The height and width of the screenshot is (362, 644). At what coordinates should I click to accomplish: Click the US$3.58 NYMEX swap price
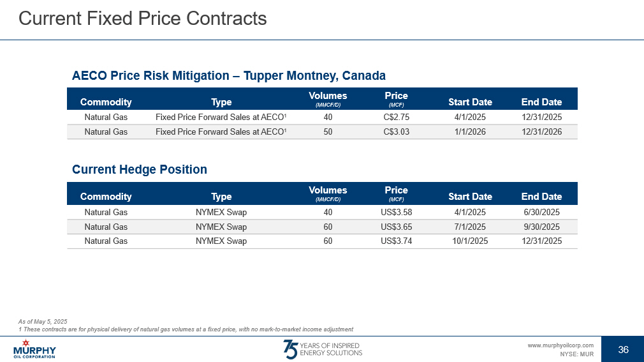396,212
